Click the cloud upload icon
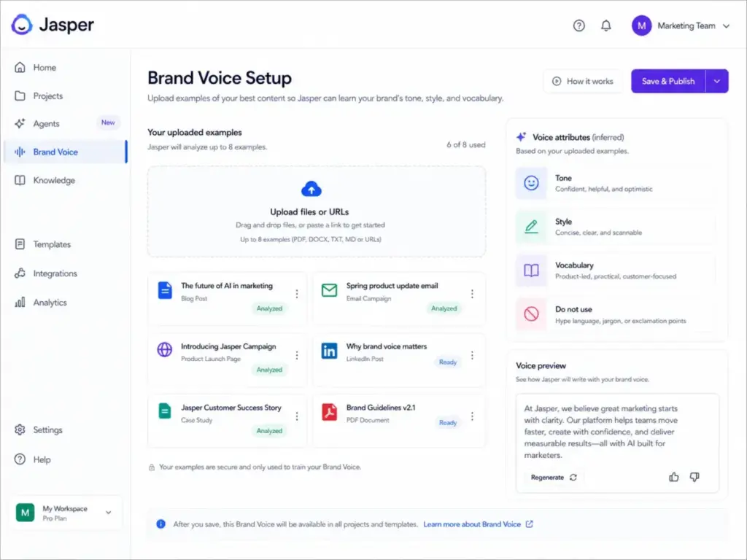747x560 pixels. pyautogui.click(x=311, y=189)
